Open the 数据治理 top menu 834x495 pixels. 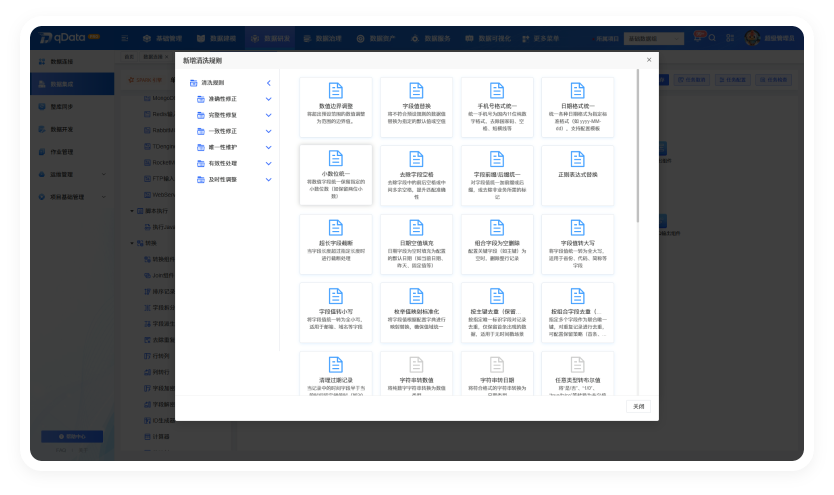pyautogui.click(x=322, y=38)
